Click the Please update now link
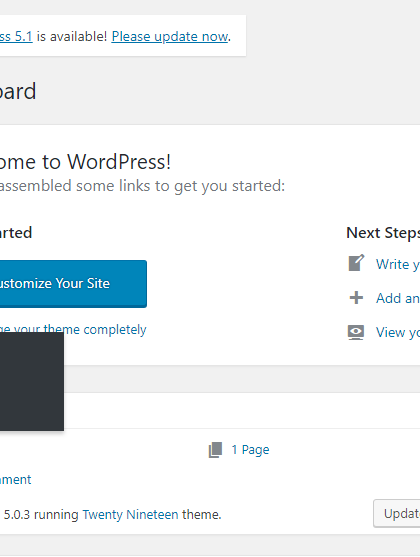 [169, 36]
